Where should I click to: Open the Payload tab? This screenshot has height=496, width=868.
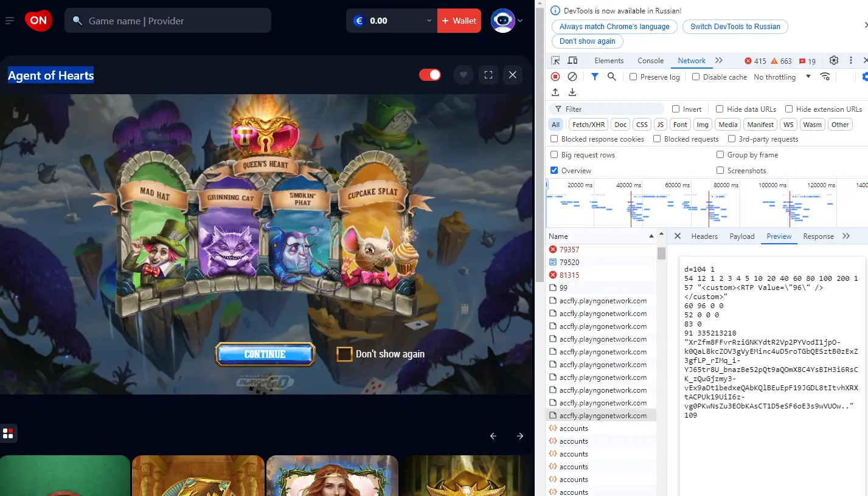click(x=742, y=236)
